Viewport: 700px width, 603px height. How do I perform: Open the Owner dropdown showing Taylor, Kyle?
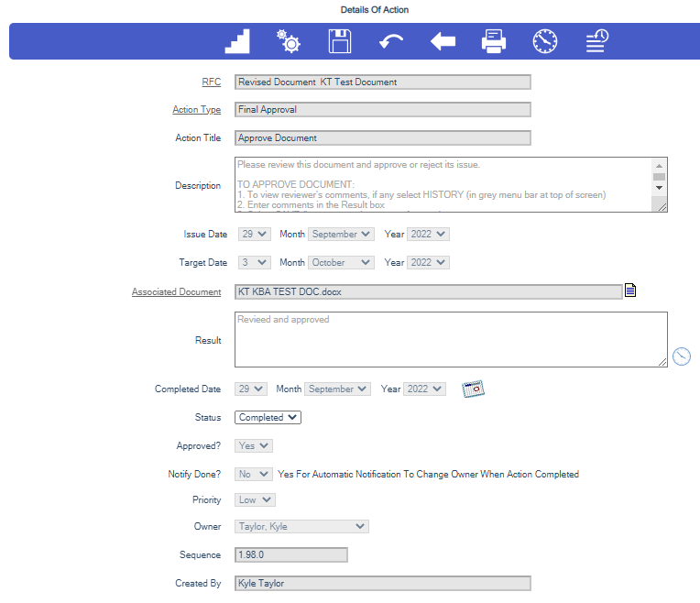(301, 527)
